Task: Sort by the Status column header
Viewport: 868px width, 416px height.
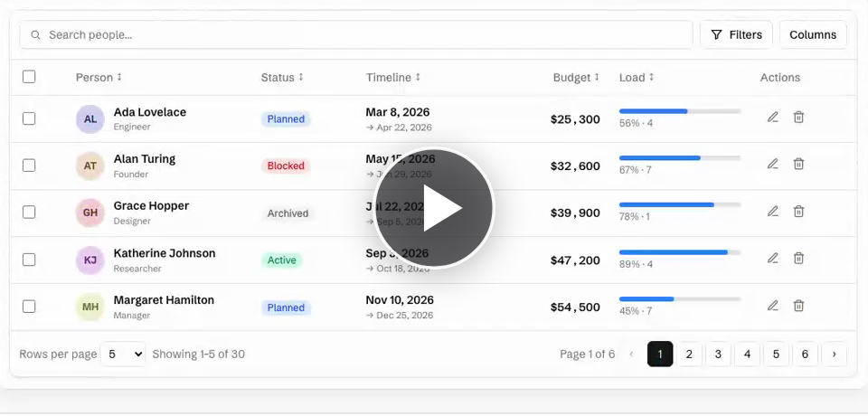Action: [x=282, y=78]
